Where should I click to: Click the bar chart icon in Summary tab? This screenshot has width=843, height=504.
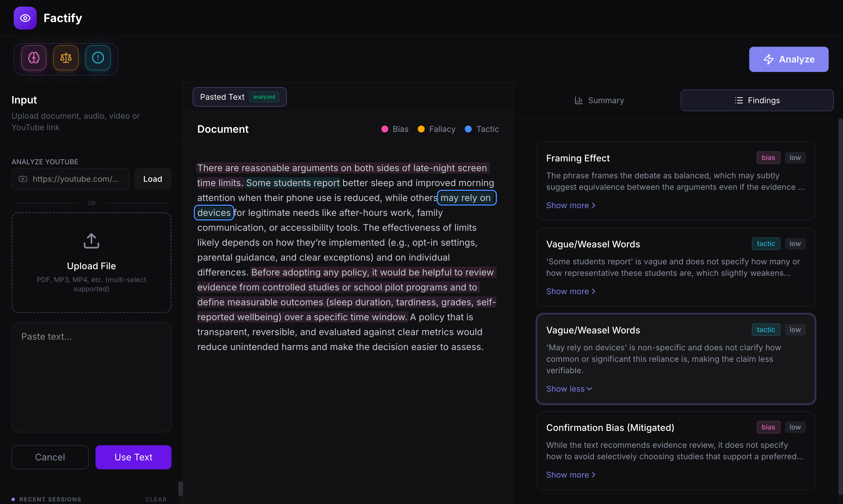click(578, 101)
